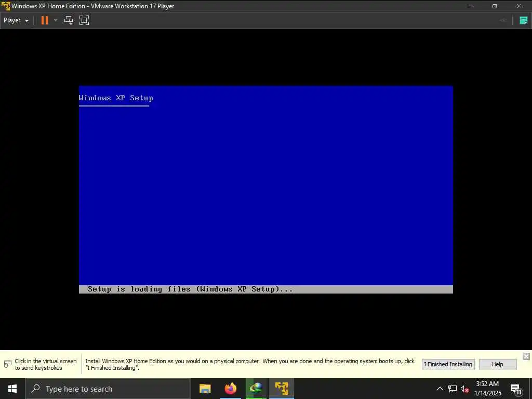The height and width of the screenshot is (399, 532).
Task: Open Internet Download Manager taskbar icon
Action: click(x=256, y=389)
